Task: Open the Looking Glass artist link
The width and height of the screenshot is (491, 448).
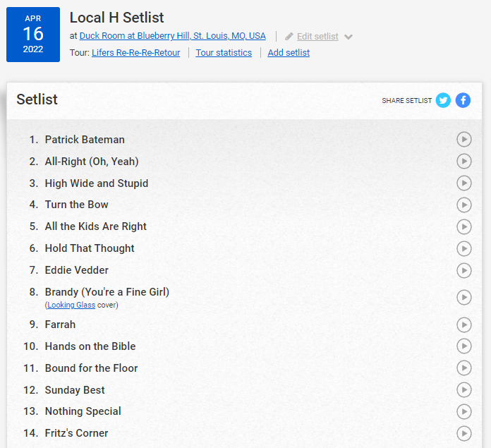Action: (71, 305)
